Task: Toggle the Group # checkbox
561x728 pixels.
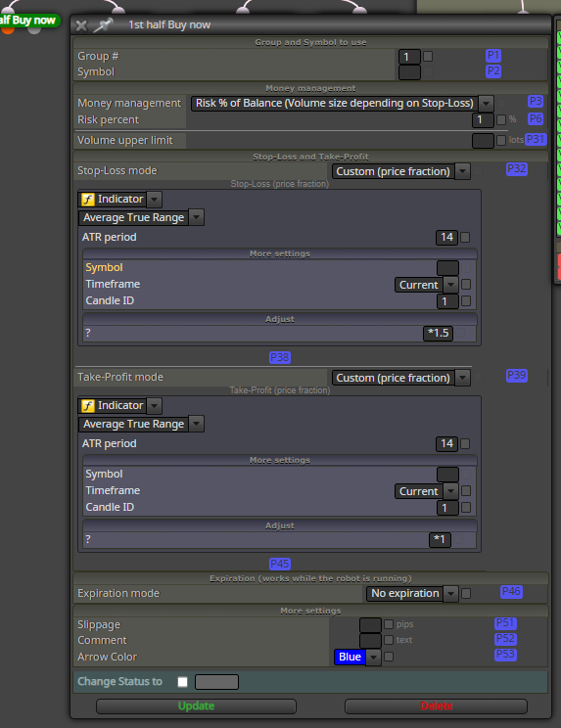Action: 428,56
